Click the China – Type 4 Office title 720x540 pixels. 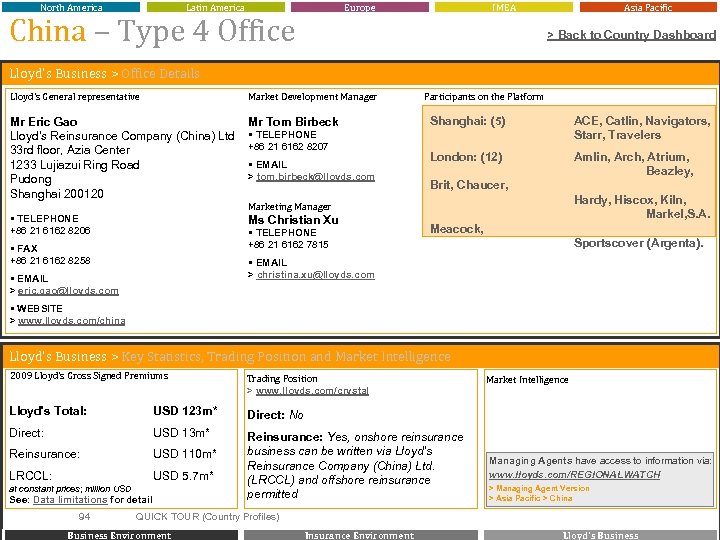coord(152,31)
